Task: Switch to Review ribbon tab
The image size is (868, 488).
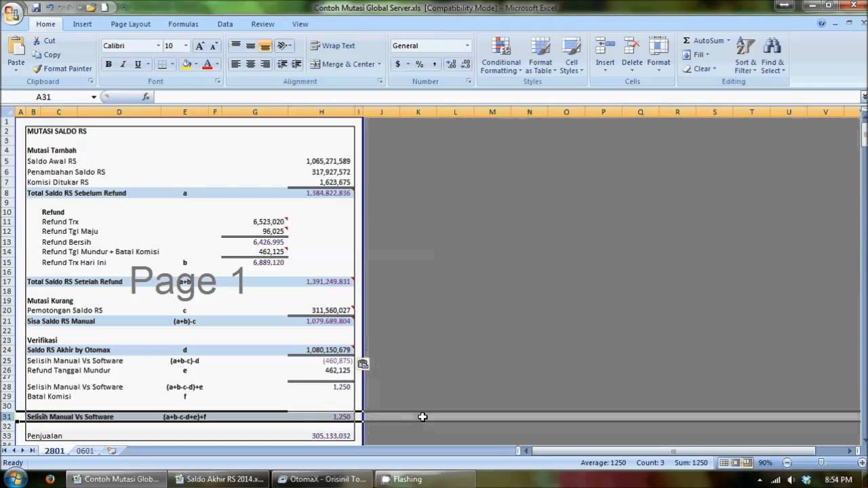Action: click(262, 24)
